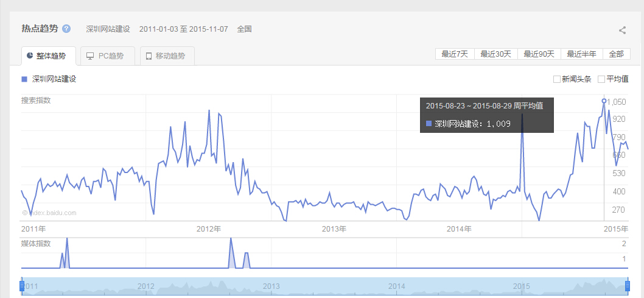Open the 全国 region selector
The image size is (644, 298).
coord(244,29)
